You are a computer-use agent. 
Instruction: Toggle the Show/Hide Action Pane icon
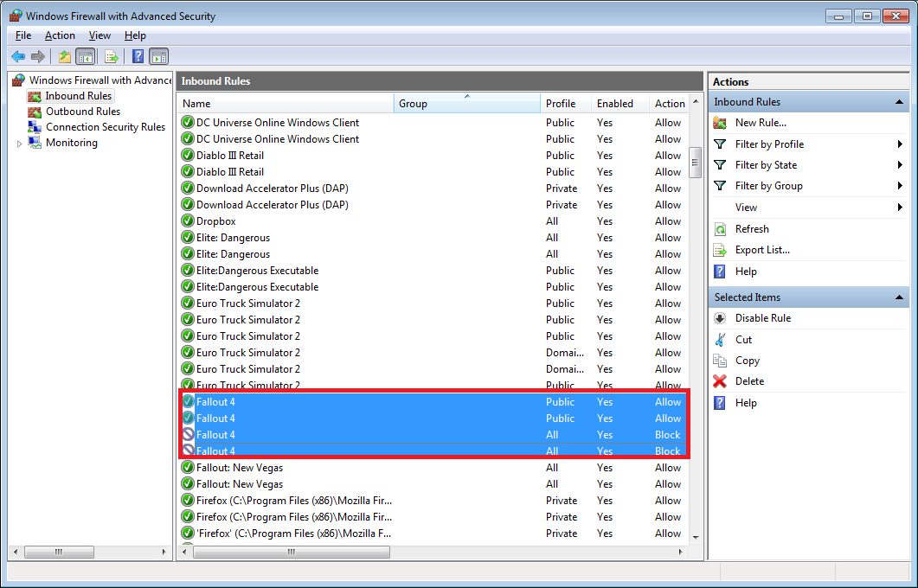(x=158, y=57)
